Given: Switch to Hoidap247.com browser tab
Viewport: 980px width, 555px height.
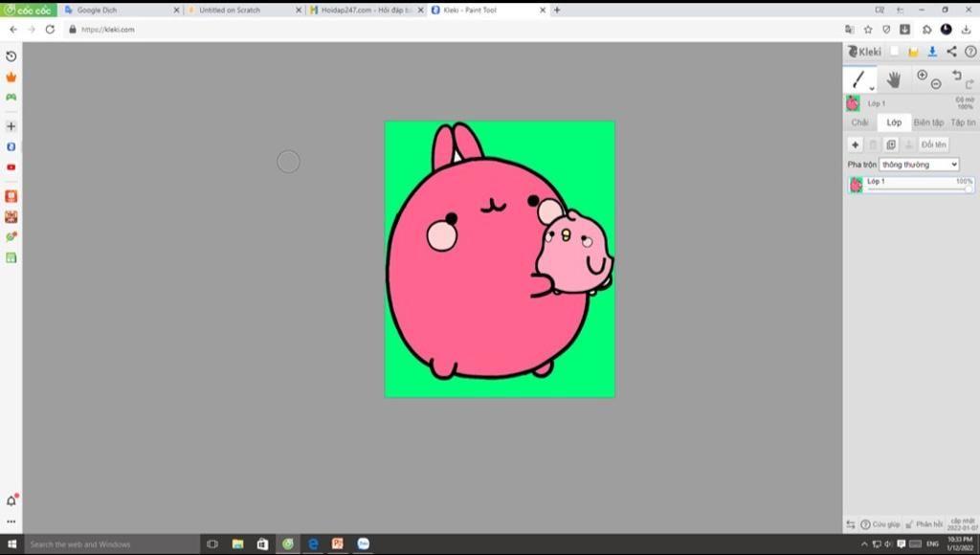Looking at the screenshot, I should click(366, 10).
